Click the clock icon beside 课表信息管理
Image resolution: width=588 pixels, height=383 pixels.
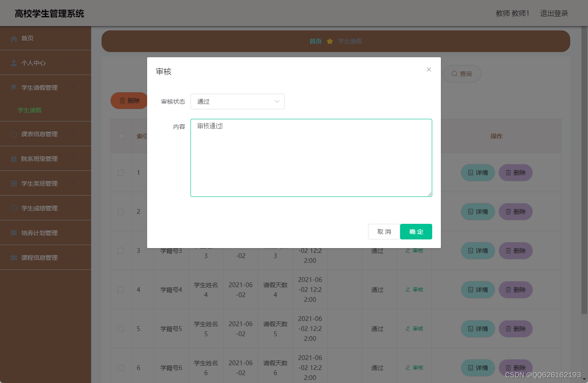tap(14, 134)
